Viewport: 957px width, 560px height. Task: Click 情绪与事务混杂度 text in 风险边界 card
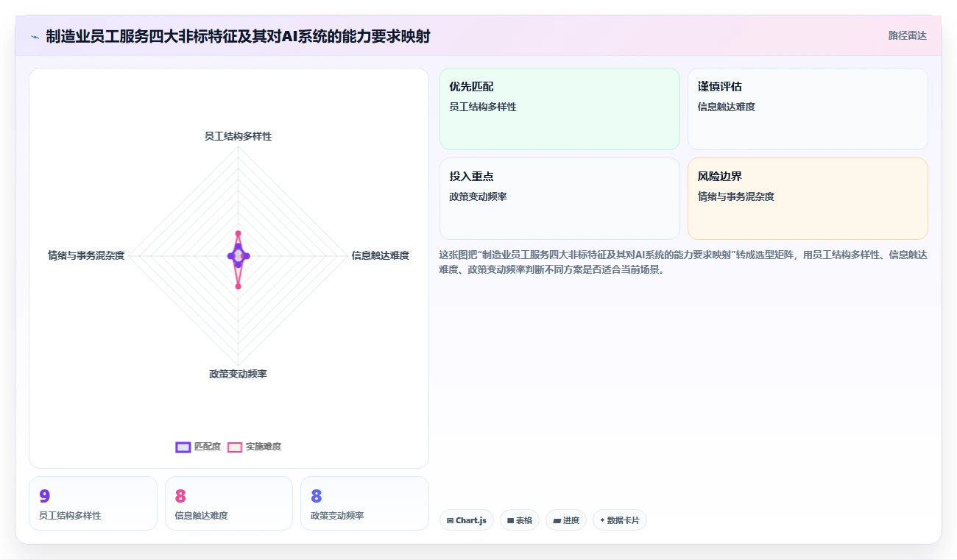coord(736,196)
